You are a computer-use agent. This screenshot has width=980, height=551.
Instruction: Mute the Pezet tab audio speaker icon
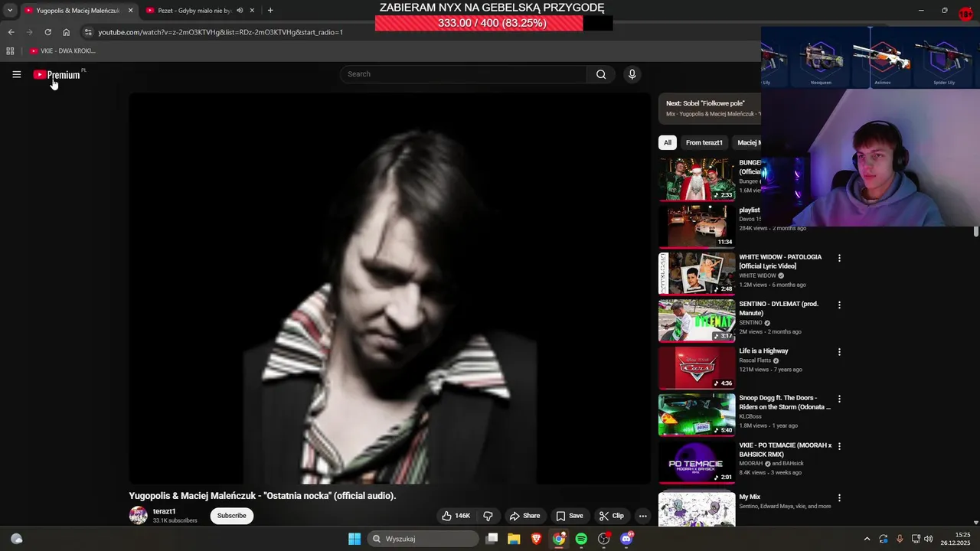pyautogui.click(x=240, y=11)
